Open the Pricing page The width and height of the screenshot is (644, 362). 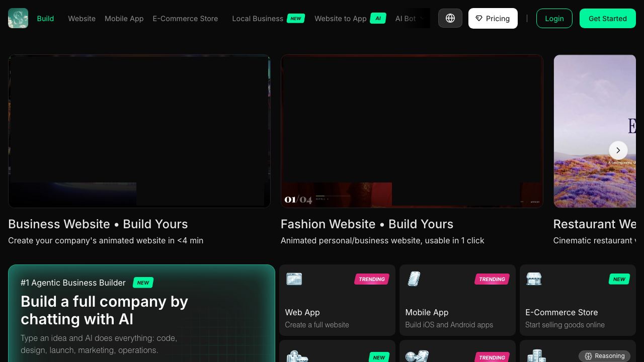[493, 19]
